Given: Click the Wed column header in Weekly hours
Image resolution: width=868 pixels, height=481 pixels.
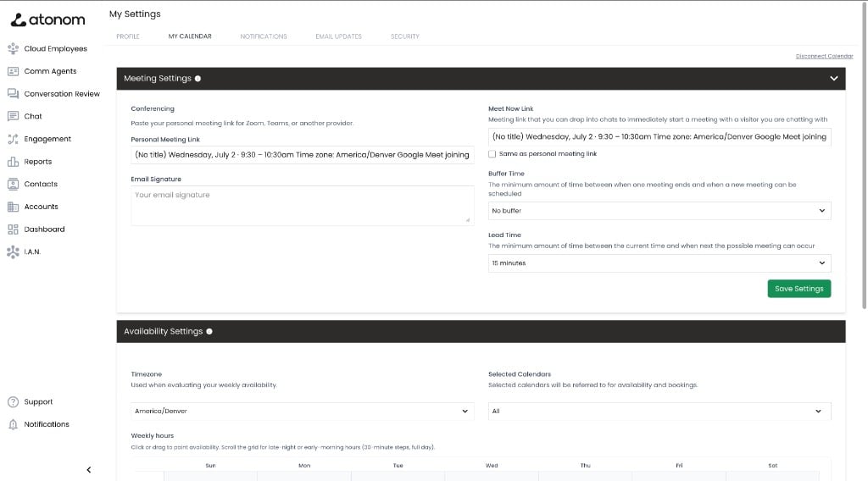Looking at the screenshot, I should pos(492,466).
